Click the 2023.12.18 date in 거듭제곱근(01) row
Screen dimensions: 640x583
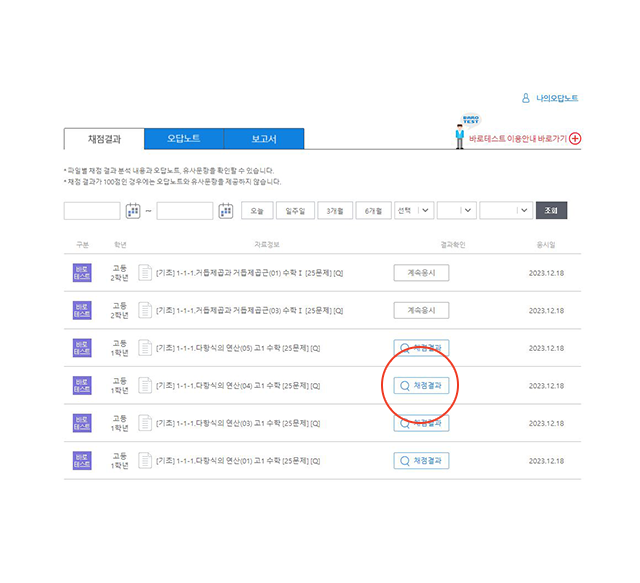547,273
